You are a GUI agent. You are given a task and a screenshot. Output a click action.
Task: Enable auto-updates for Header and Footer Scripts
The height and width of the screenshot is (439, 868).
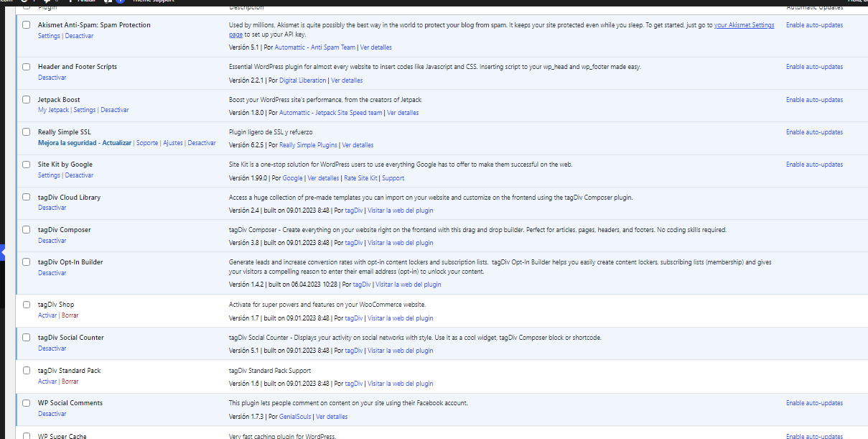coord(814,67)
